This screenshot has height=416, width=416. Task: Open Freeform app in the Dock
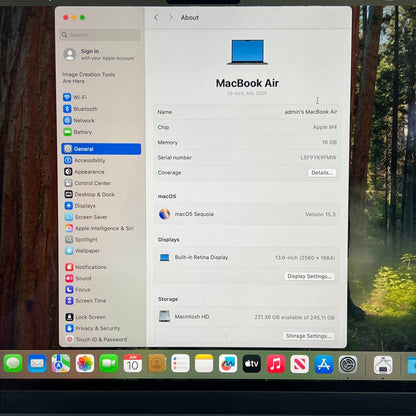pos(228,364)
